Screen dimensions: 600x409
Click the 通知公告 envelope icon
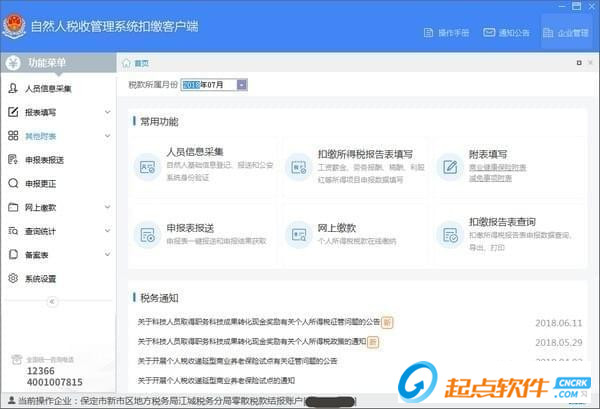pos(489,33)
